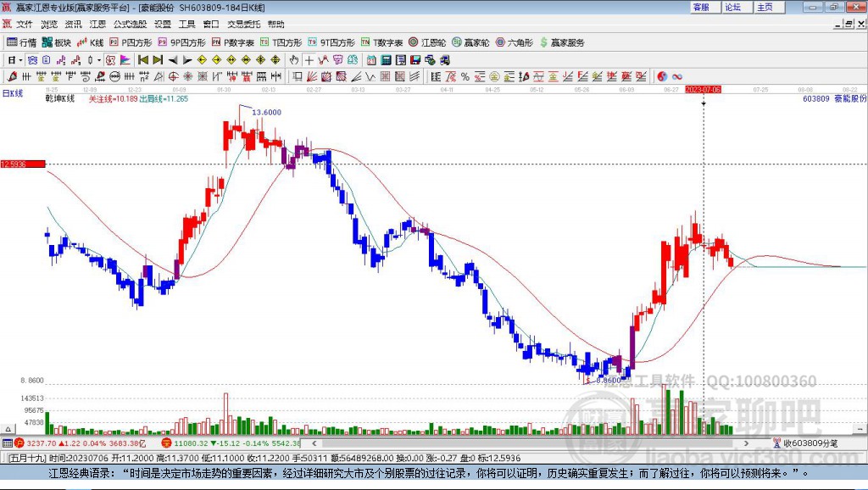Open the calculator icon in toolbar
Image resolution: width=868 pixels, height=490 pixels.
[x=386, y=60]
